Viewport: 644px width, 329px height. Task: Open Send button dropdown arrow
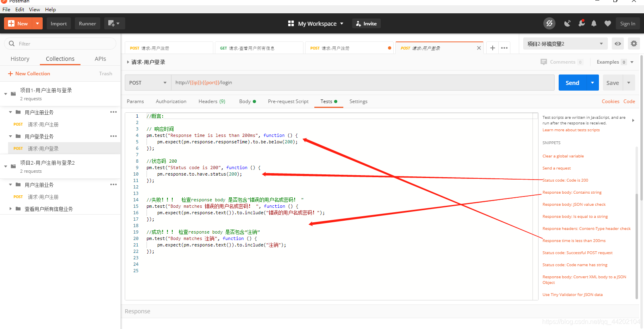click(592, 83)
